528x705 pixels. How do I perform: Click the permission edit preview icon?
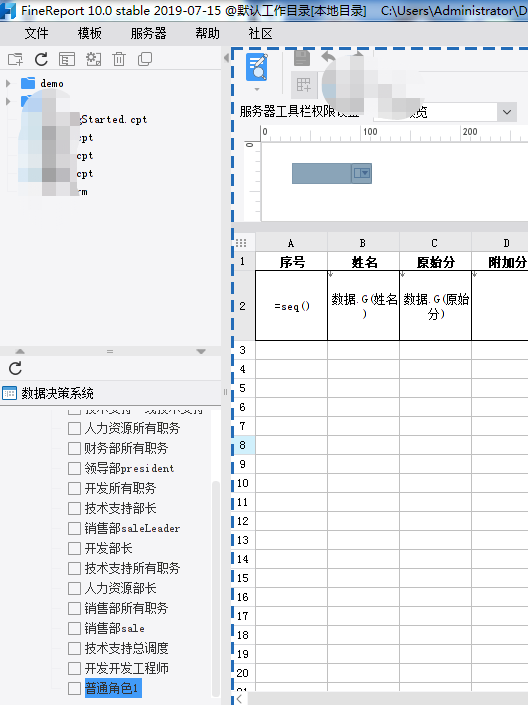pyautogui.click(x=257, y=67)
